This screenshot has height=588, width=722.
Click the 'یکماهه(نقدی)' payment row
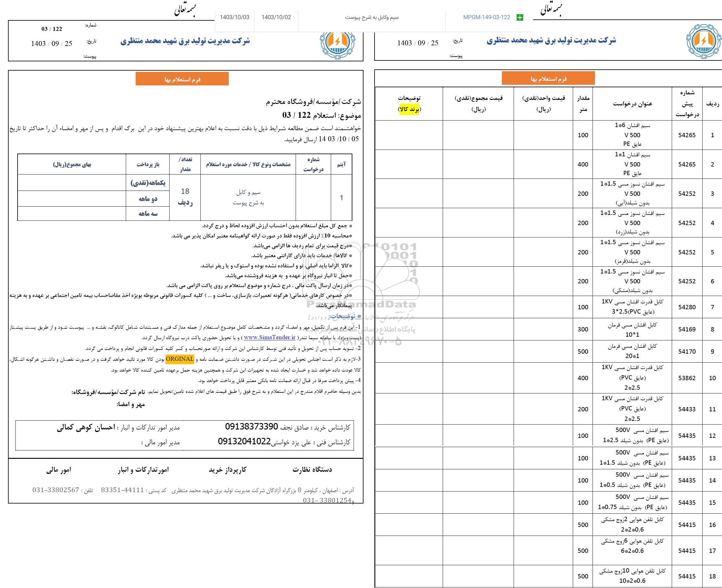pyautogui.click(x=148, y=183)
